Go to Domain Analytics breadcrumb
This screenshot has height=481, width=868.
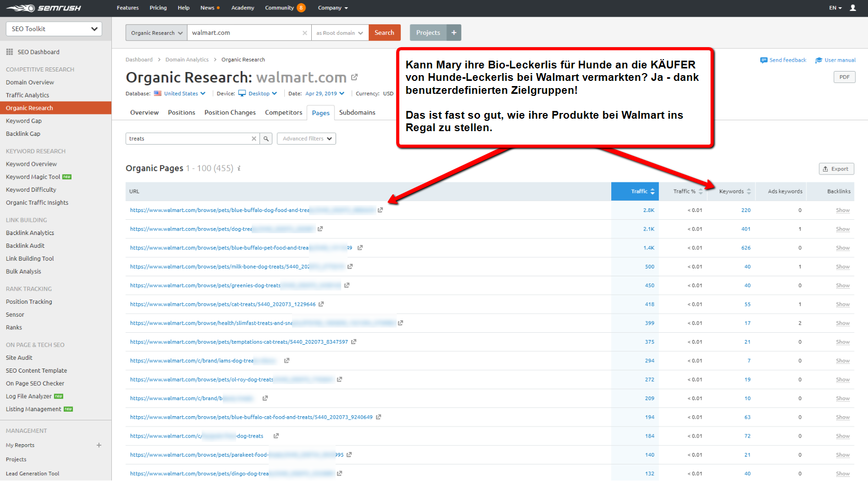click(x=187, y=60)
